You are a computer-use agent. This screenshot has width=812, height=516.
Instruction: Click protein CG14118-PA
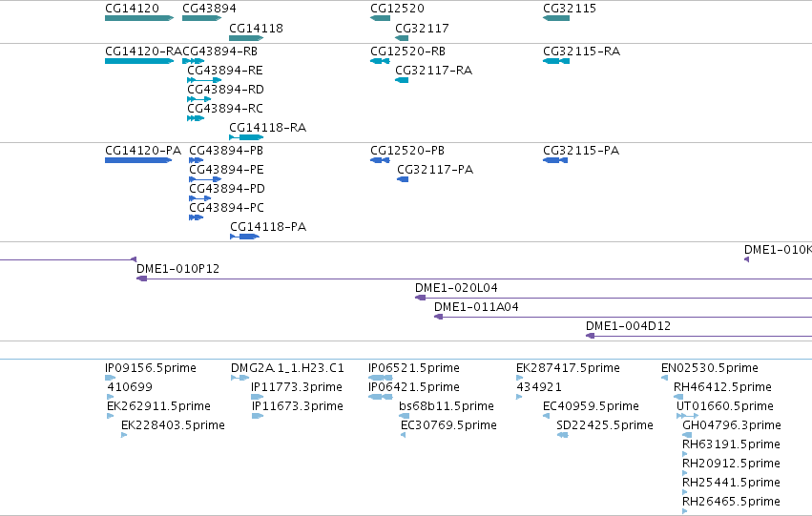point(245,237)
